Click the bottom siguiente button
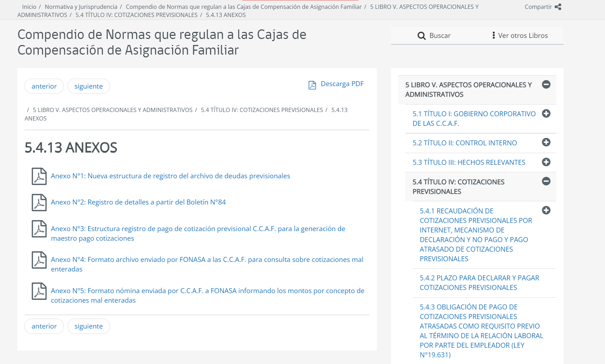 point(89,326)
